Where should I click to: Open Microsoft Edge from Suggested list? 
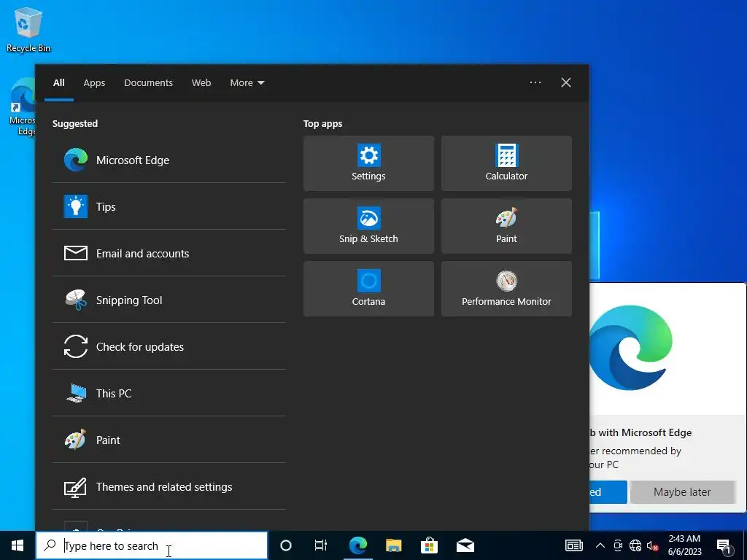click(169, 160)
